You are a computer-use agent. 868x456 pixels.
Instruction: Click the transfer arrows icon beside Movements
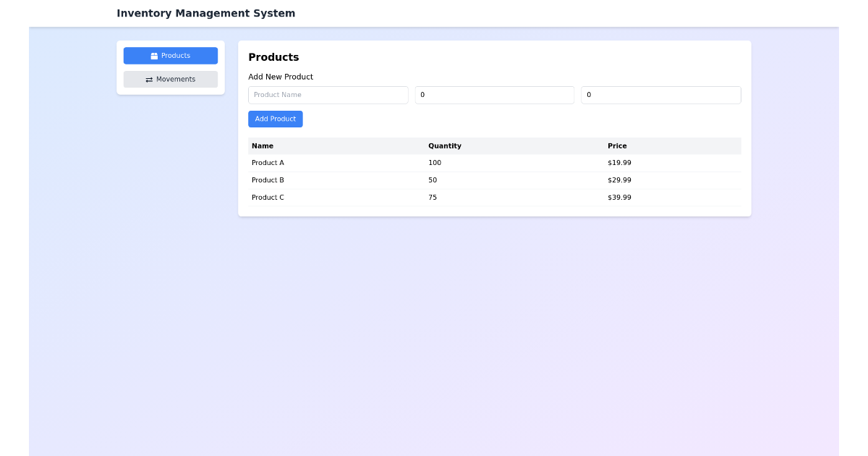point(150,79)
